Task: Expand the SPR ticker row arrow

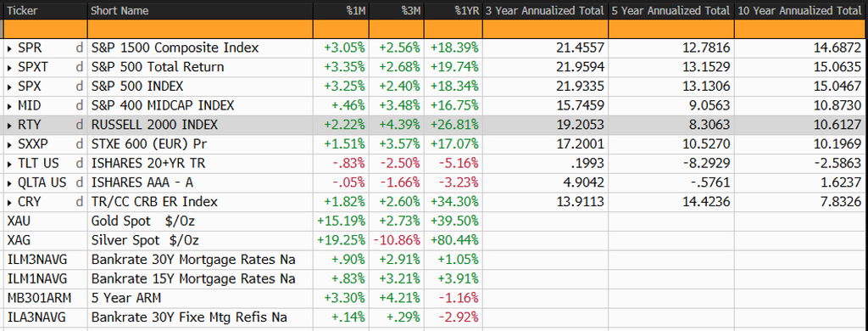Action: click(x=10, y=48)
